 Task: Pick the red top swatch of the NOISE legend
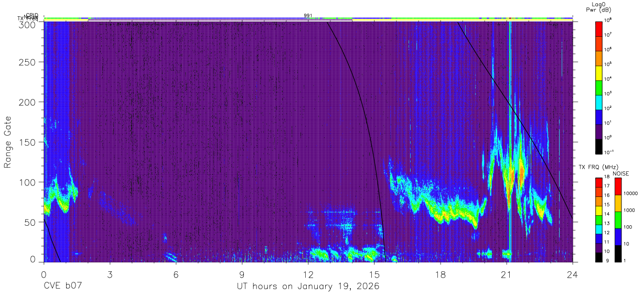click(x=618, y=186)
